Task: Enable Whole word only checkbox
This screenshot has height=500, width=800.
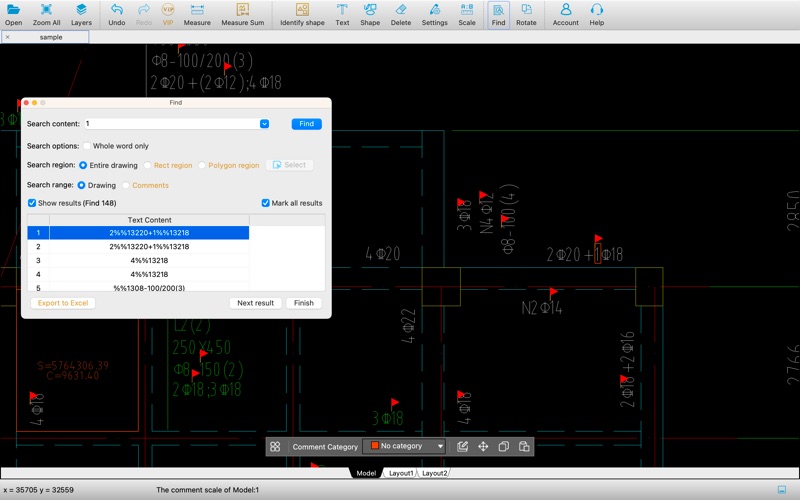Action: [86, 146]
